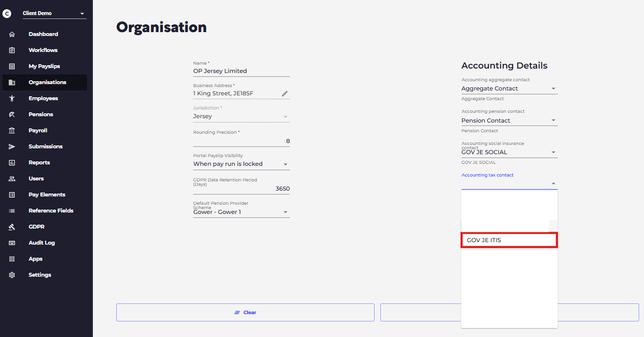The height and width of the screenshot is (337, 644).
Task: Click the Clear button
Action: pos(245,313)
